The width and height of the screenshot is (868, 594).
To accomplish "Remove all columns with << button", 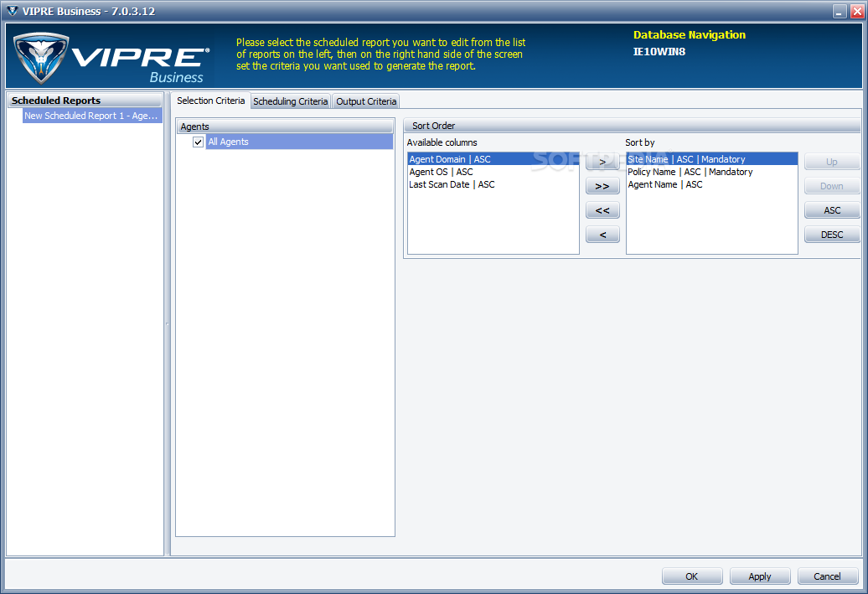I will [x=602, y=210].
